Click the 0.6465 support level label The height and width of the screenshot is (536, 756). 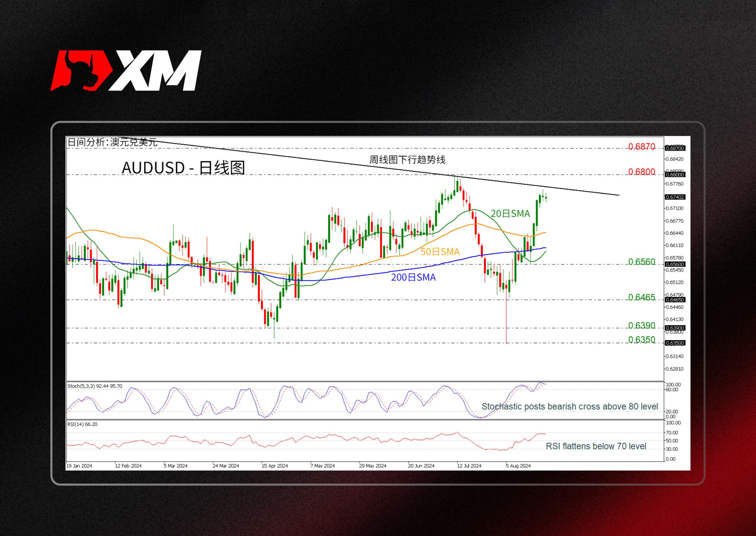click(641, 297)
